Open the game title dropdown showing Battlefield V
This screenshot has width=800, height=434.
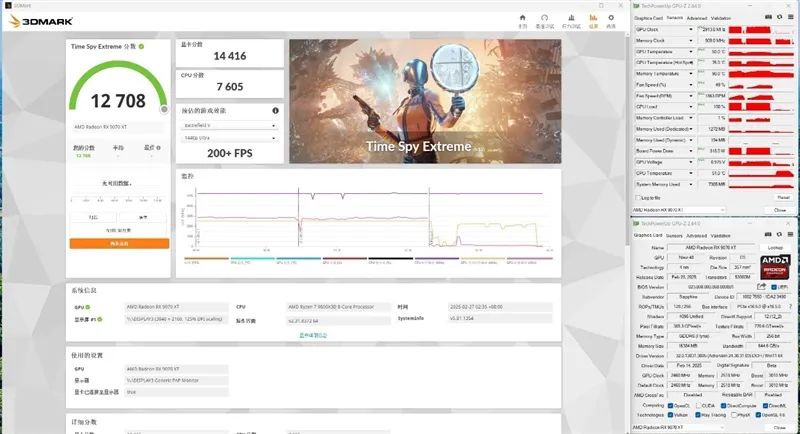coord(230,125)
